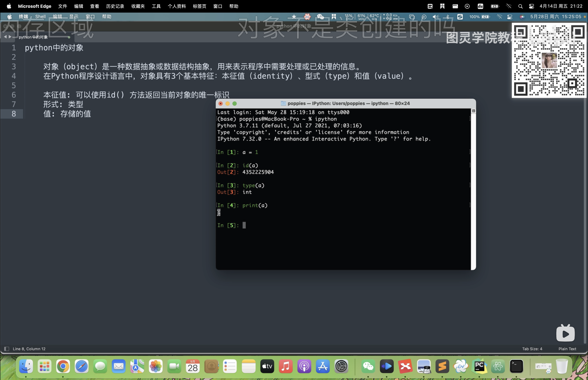Open Safari from the dock

point(82,366)
